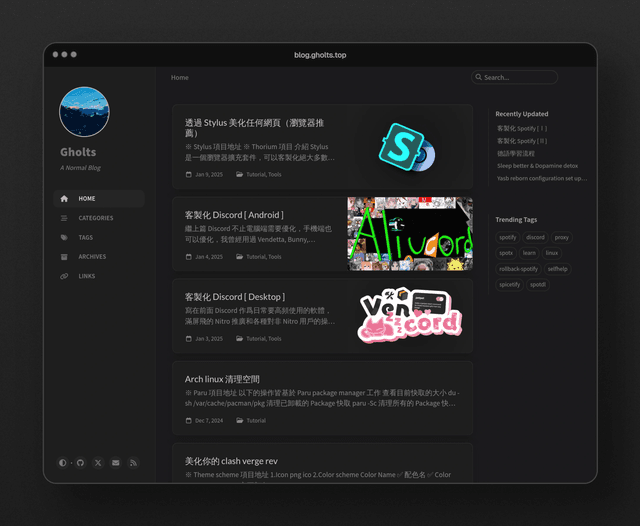Click the Jan 9, 2025 date
This screenshot has width=640, height=526.
tap(209, 175)
